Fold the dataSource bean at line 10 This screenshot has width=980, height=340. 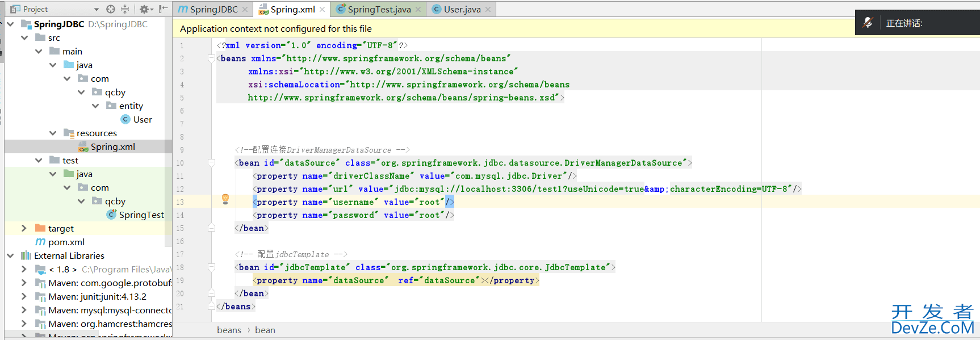211,163
